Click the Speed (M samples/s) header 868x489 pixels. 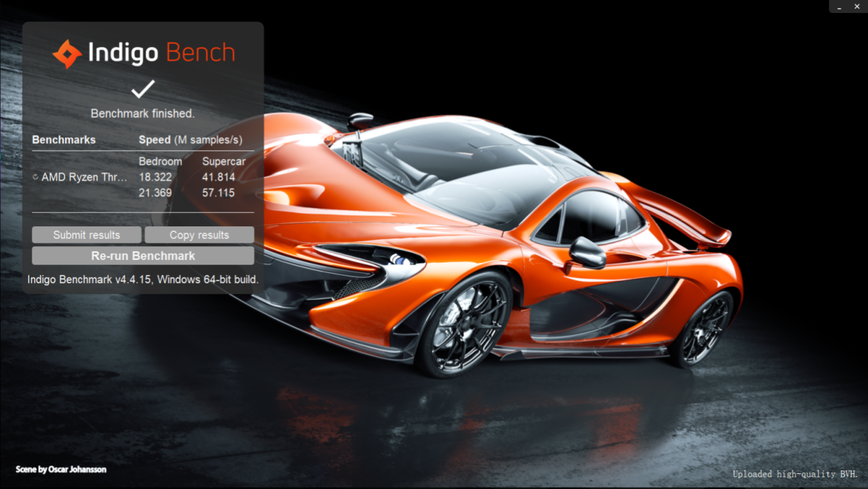(x=190, y=140)
